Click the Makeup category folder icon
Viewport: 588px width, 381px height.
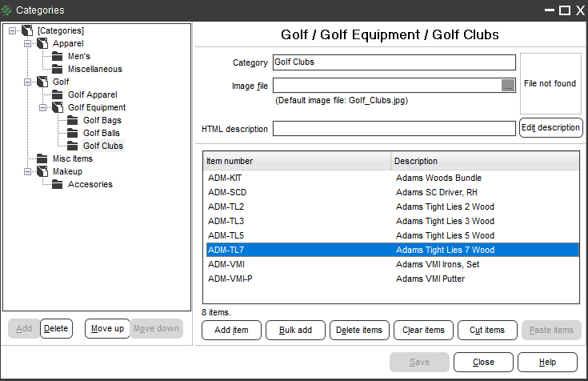(42, 171)
